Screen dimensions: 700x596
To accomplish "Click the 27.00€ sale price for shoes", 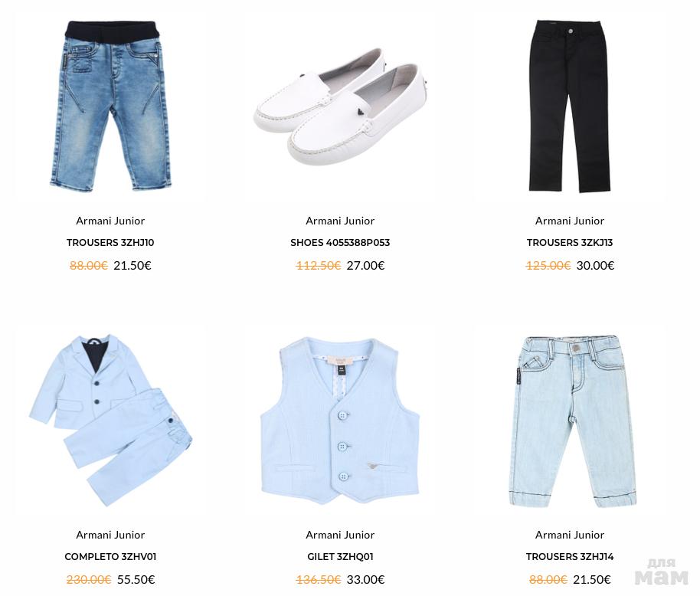I will (365, 266).
